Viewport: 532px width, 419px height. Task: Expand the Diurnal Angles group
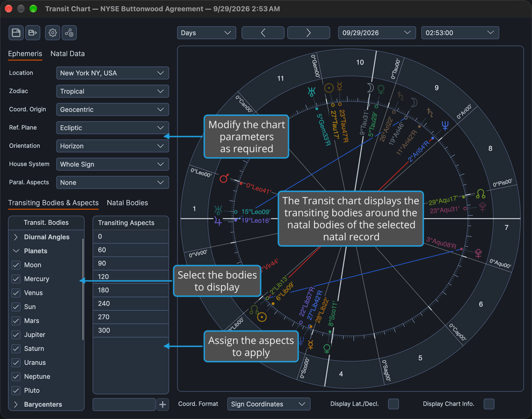pyautogui.click(x=16, y=237)
